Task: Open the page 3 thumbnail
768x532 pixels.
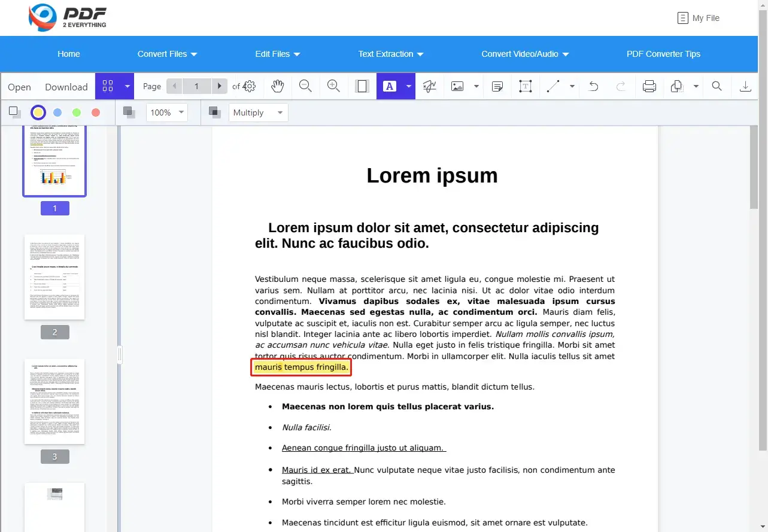Action: pos(54,402)
